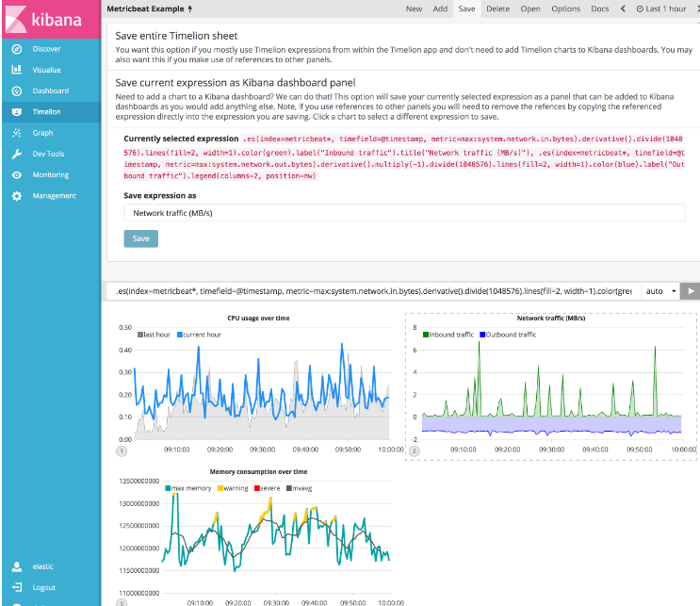Click the Save expression as text field
Image resolution: width=700 pixels, height=606 pixels.
pos(404,213)
